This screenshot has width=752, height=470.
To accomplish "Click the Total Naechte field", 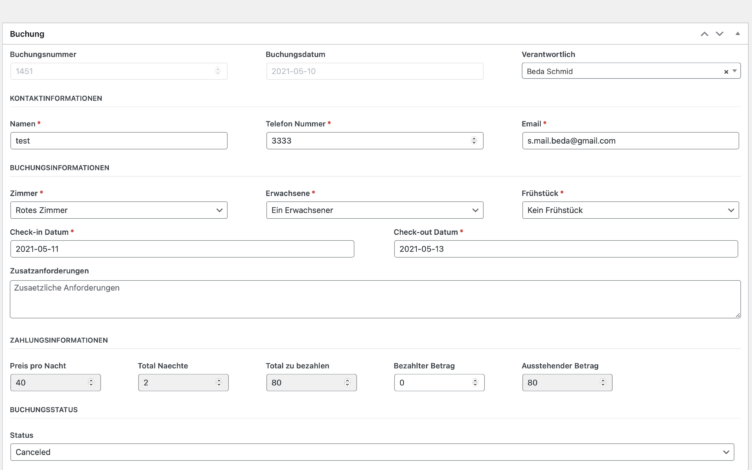I will tap(183, 383).
